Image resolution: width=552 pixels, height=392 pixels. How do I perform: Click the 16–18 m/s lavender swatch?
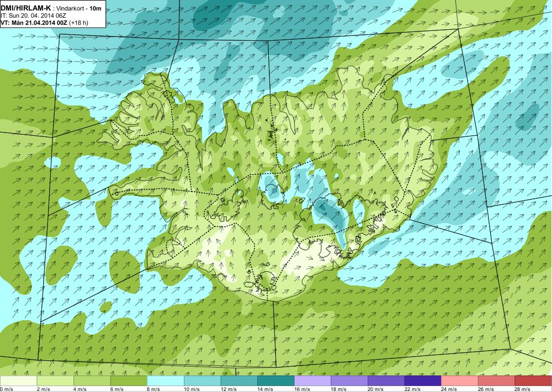coord(312,381)
